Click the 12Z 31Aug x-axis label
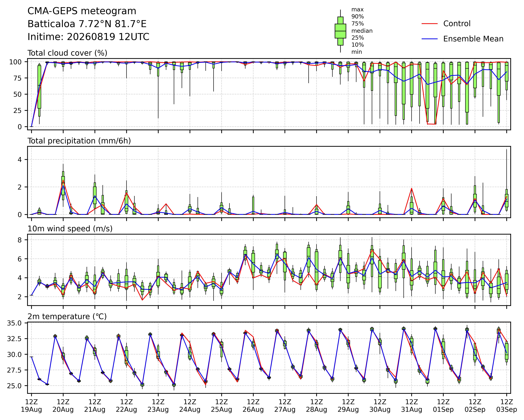Image resolution: width=524 pixels, height=420 pixels. pyautogui.click(x=411, y=406)
